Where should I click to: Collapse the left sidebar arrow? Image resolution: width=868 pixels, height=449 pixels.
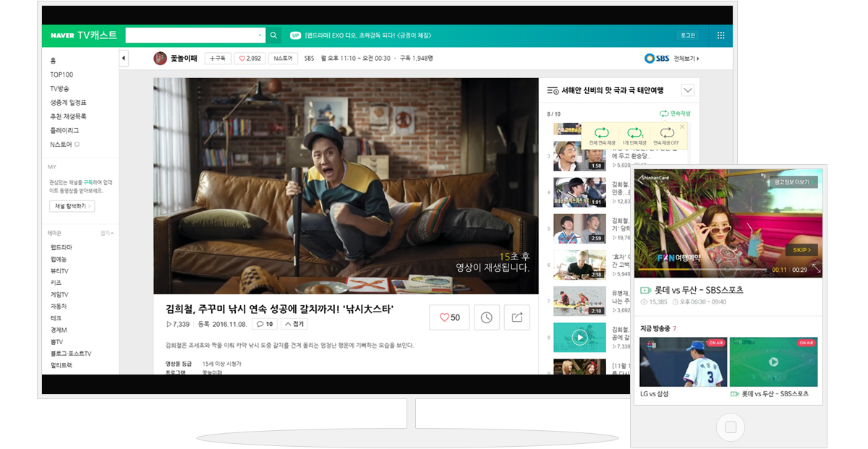tap(124, 59)
